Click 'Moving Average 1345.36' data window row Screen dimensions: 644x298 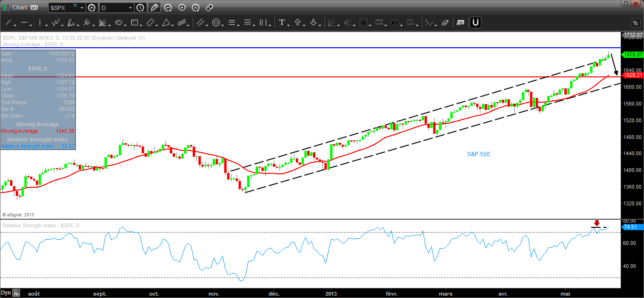pos(38,131)
